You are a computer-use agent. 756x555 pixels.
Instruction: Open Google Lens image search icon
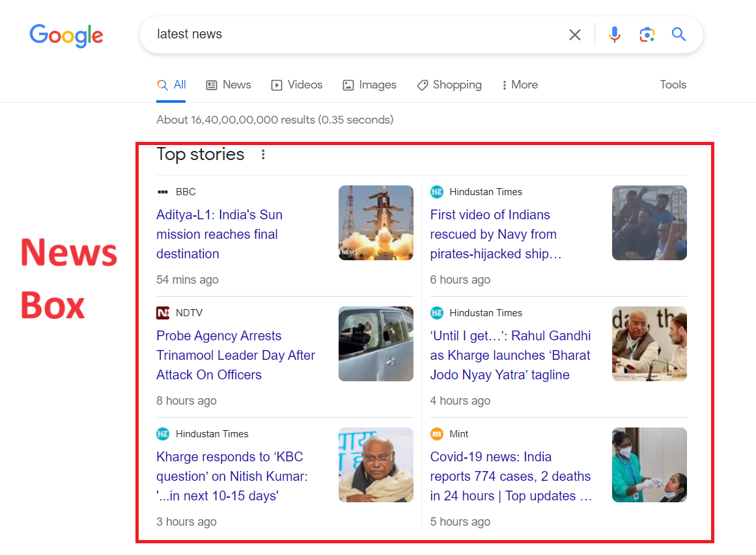coord(647,34)
